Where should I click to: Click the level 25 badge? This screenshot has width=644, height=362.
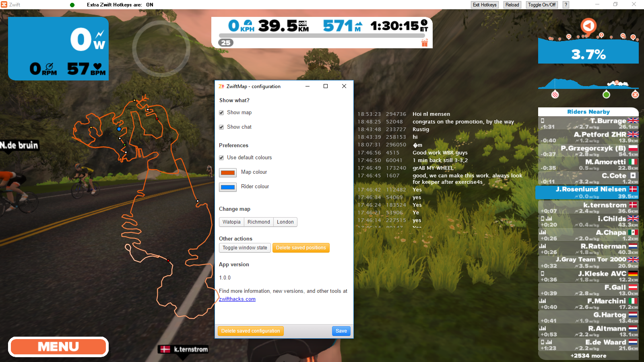tap(226, 43)
